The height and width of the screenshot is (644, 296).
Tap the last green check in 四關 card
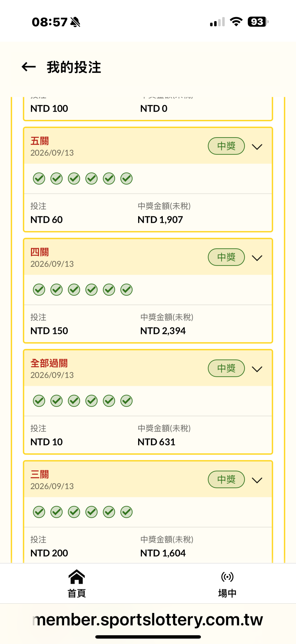pyautogui.click(x=126, y=290)
